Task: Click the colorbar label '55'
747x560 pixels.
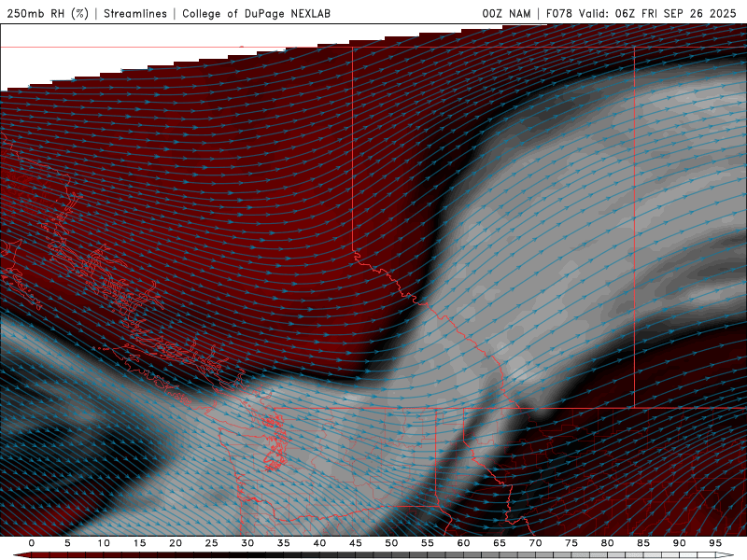Action: [x=428, y=543]
